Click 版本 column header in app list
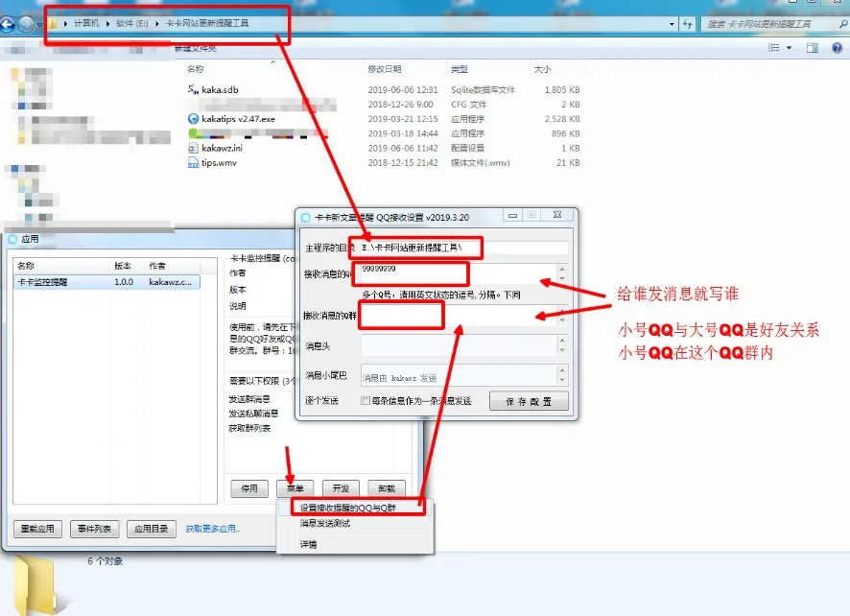The image size is (850, 616). coord(123,266)
